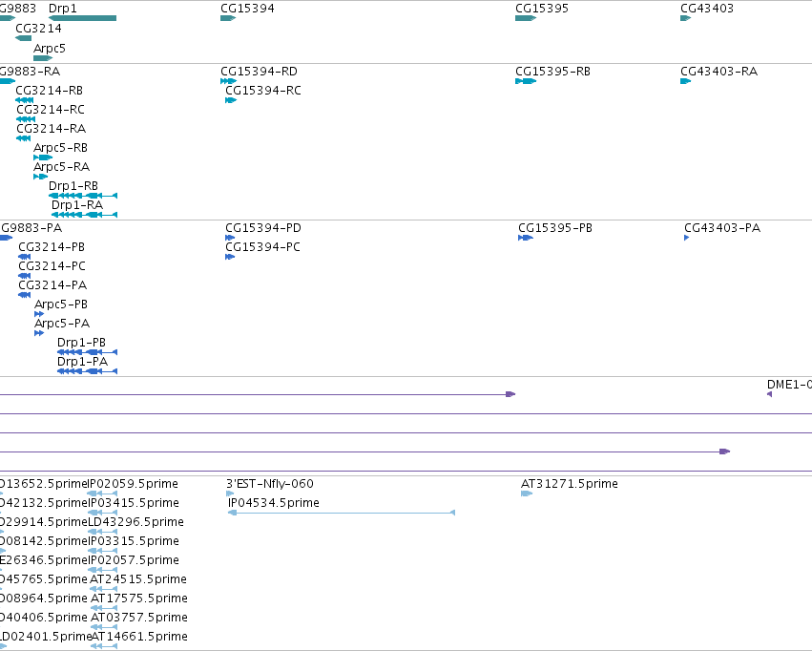Viewport: 812px width, 651px height.
Task: Select CG3214-PC protein
Action: [25, 276]
